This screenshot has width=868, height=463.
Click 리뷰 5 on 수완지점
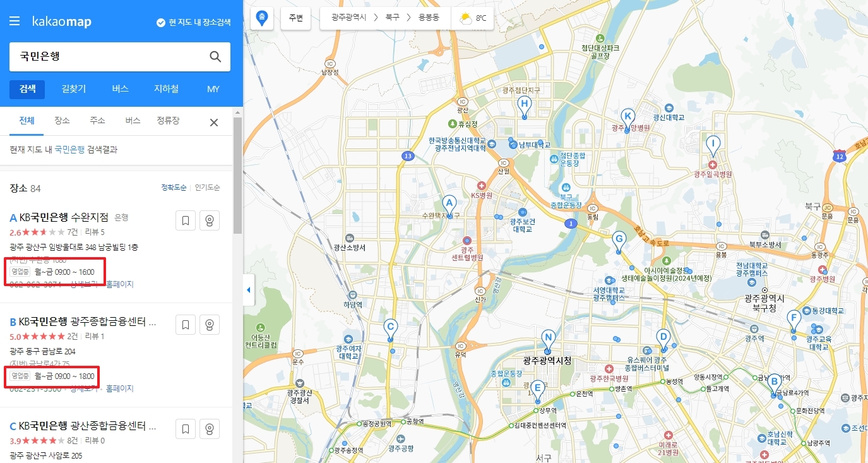(x=95, y=232)
